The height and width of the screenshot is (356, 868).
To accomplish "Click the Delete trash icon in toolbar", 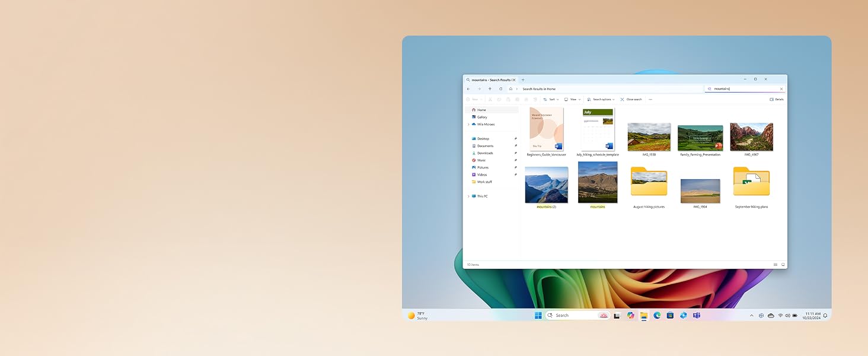I will (535, 99).
